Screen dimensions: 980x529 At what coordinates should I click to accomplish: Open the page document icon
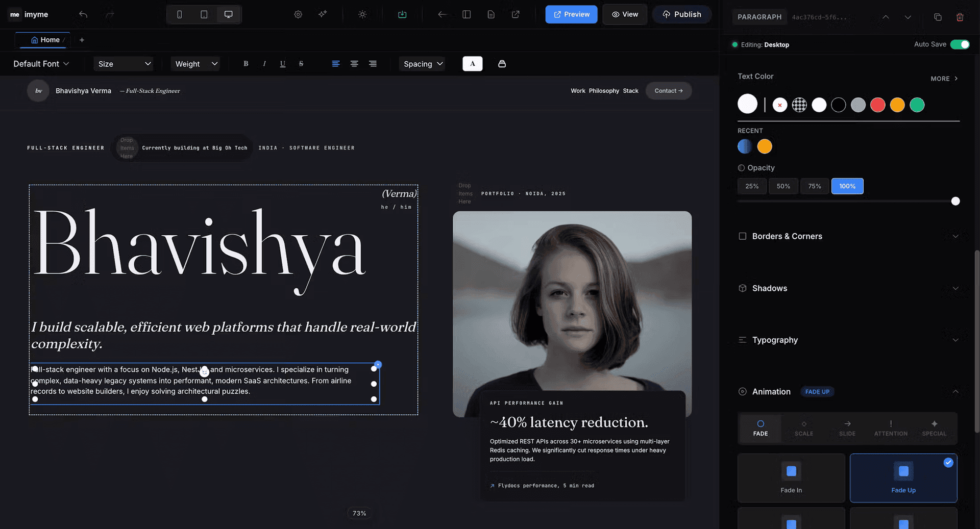tap(491, 14)
